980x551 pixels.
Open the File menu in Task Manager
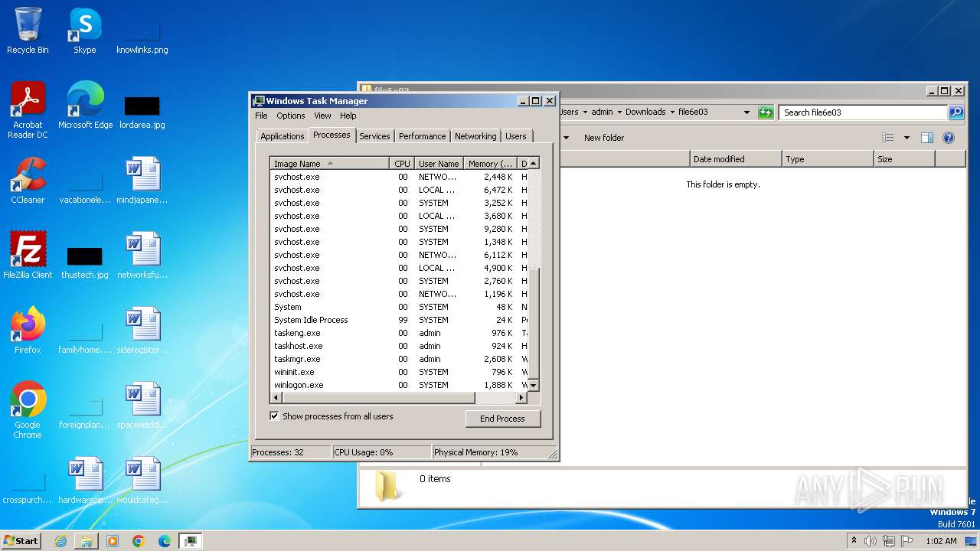[261, 116]
